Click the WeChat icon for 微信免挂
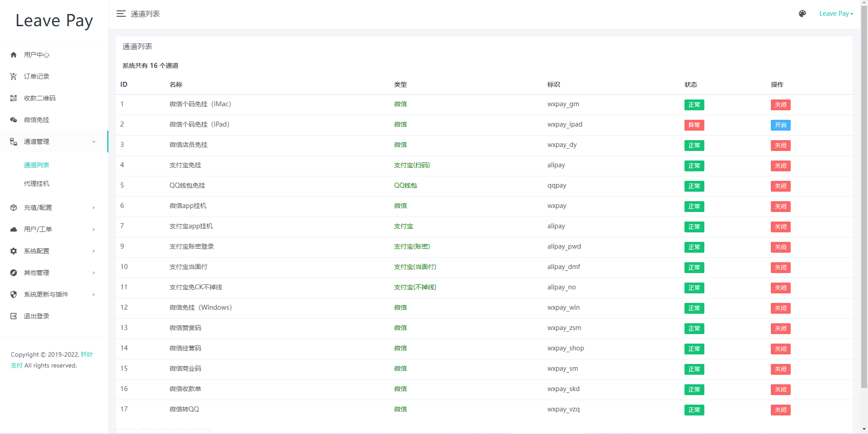This screenshot has width=868, height=434. [14, 120]
